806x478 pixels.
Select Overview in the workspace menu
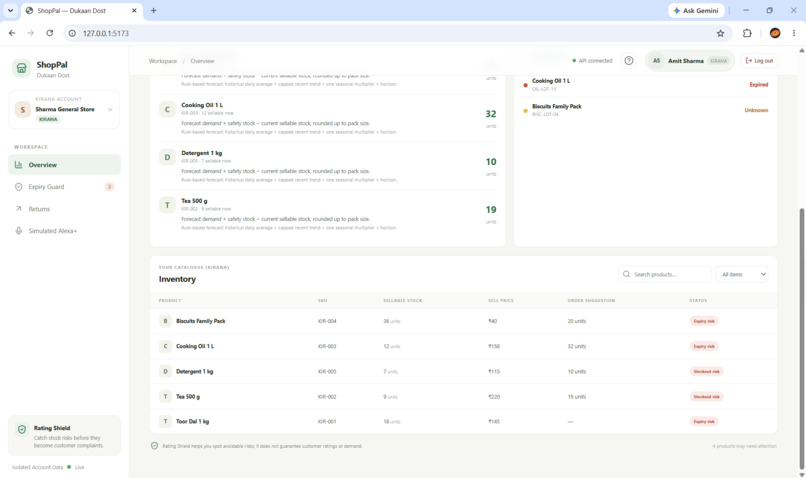64,164
